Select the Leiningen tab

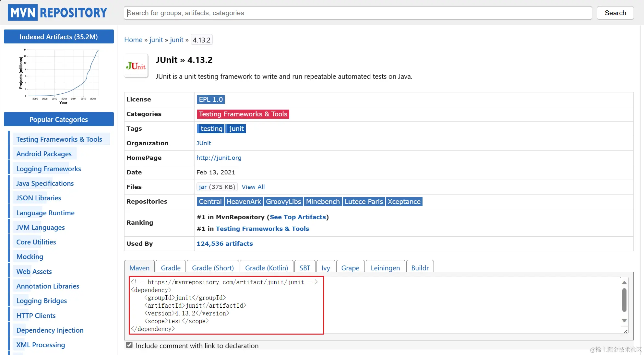385,268
